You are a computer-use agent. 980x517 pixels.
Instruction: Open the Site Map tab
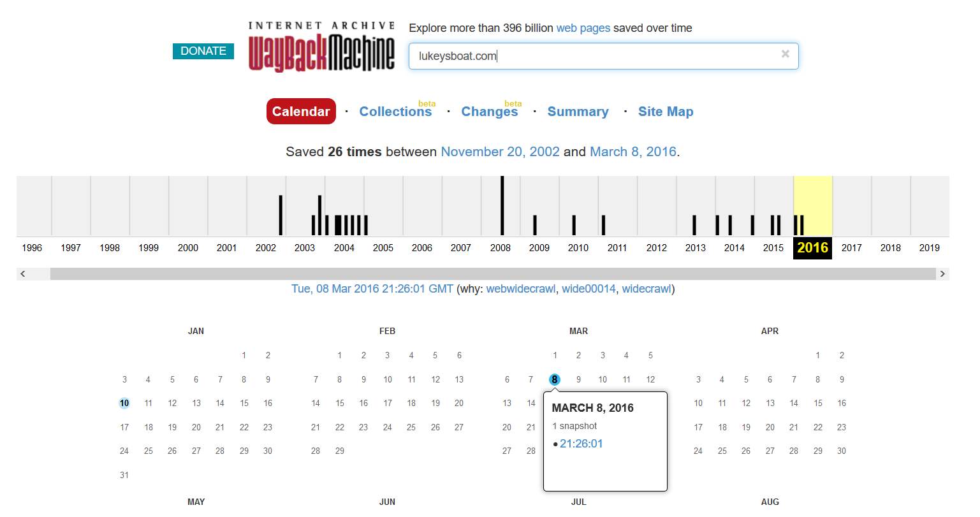(666, 112)
